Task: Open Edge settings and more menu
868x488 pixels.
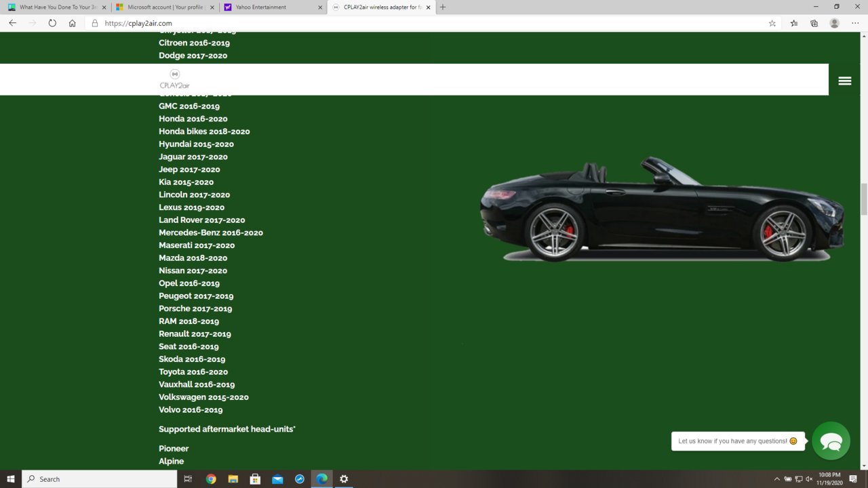Action: [x=854, y=23]
